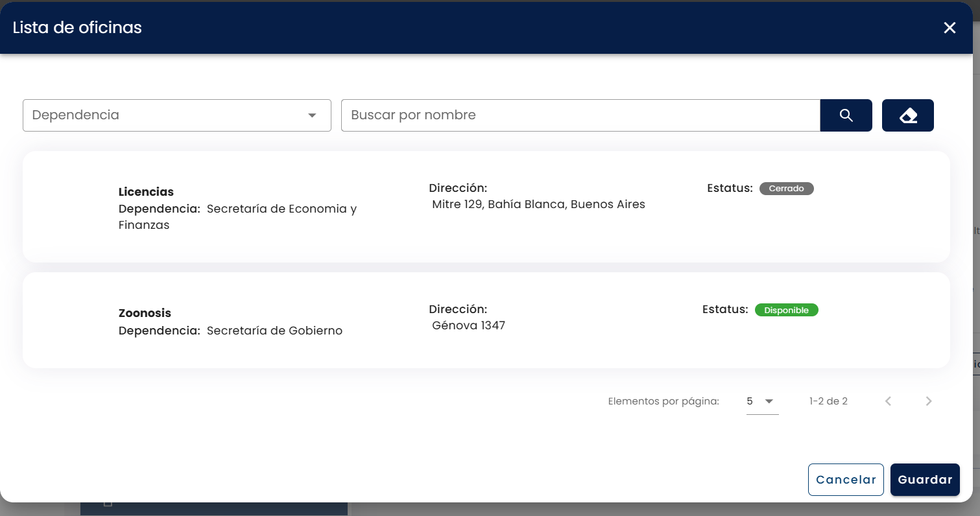Click the Cerrado status badge
The width and height of the screenshot is (980, 516).
tap(786, 189)
